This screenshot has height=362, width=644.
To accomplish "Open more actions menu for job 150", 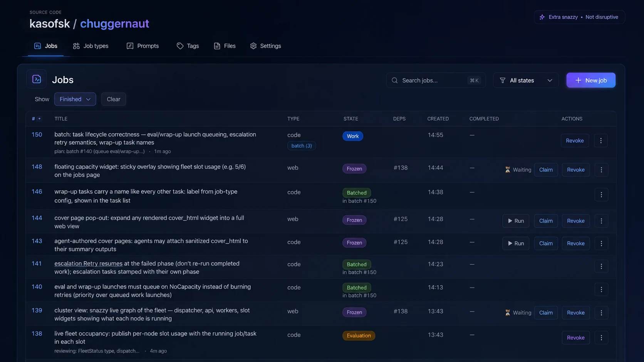I will [601, 141].
